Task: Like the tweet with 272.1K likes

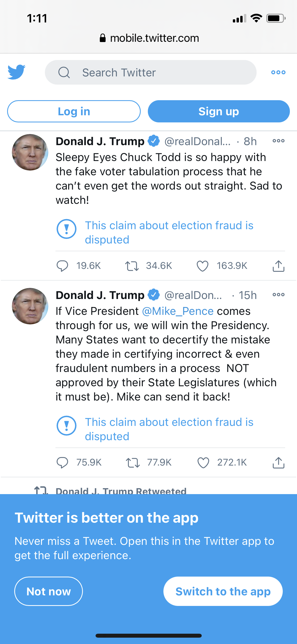Action: click(203, 463)
